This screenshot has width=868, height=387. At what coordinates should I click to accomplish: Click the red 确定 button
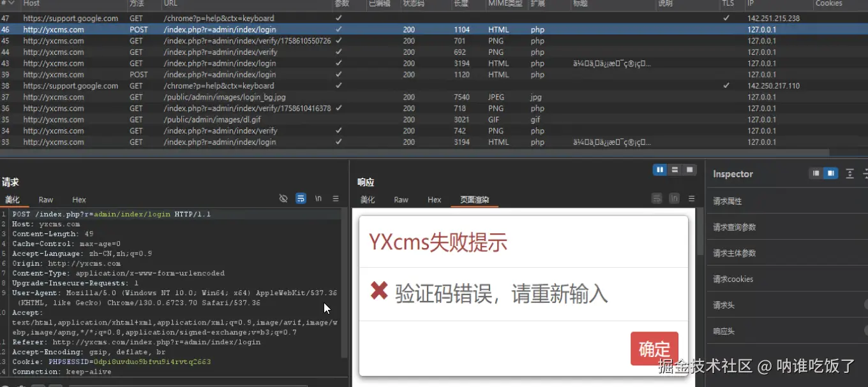click(654, 349)
